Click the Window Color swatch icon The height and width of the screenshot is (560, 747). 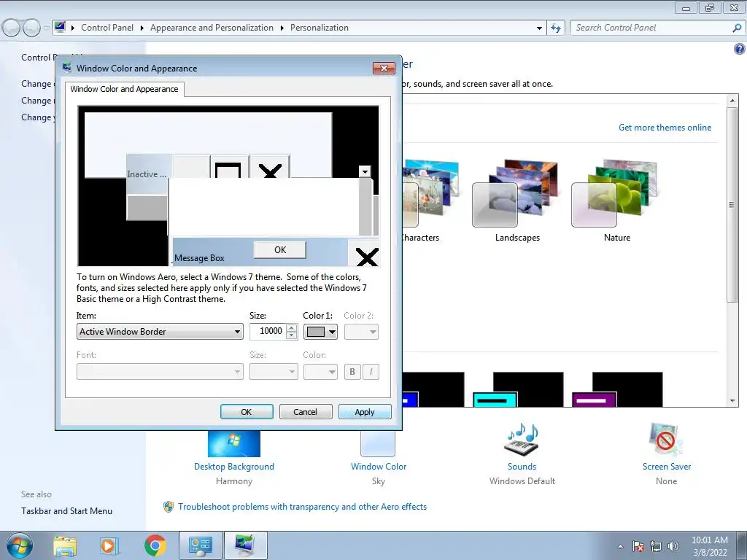click(378, 443)
